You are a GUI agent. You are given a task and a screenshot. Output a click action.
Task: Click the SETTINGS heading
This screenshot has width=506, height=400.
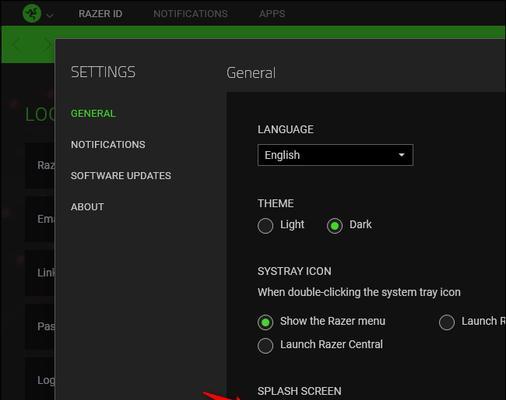click(103, 72)
